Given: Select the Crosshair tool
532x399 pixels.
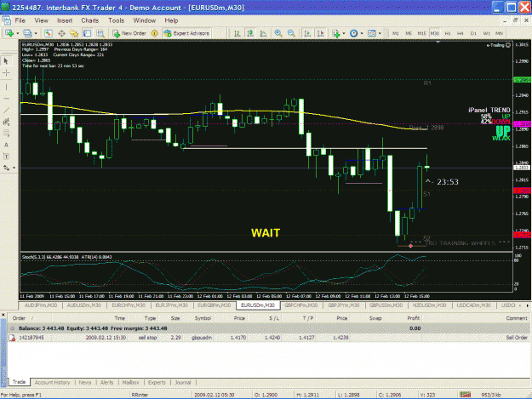Looking at the screenshot, I should point(6,73).
